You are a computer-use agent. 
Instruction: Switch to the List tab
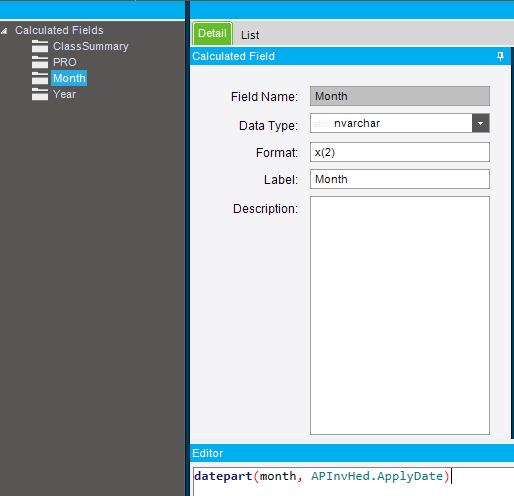pos(250,35)
